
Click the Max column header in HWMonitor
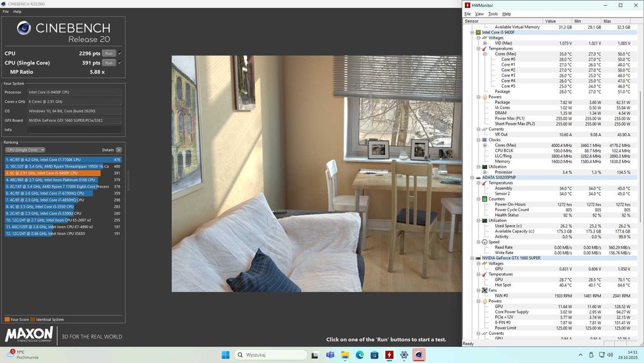616,21
